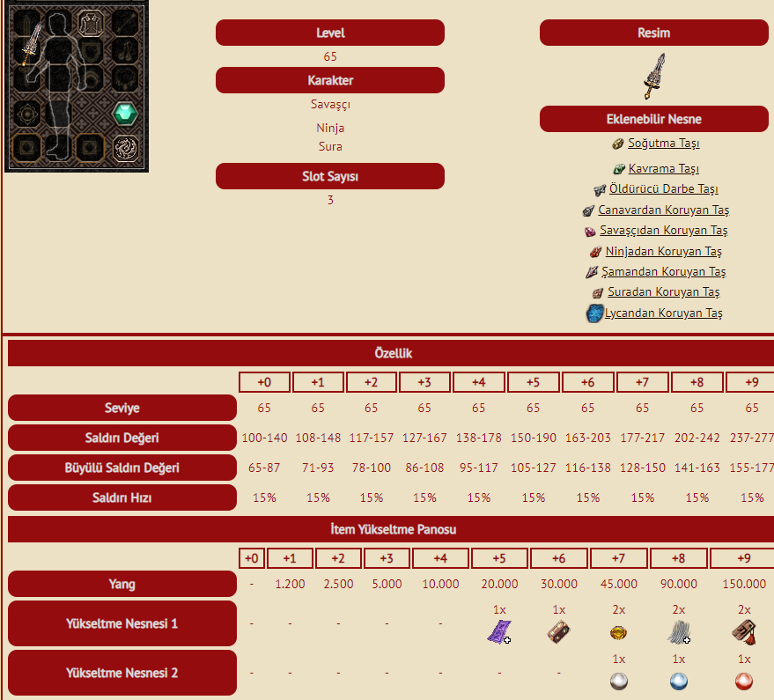Click the armor slot icon in equipment panel
Image resolution: width=774 pixels, height=700 pixels.
pos(91,23)
